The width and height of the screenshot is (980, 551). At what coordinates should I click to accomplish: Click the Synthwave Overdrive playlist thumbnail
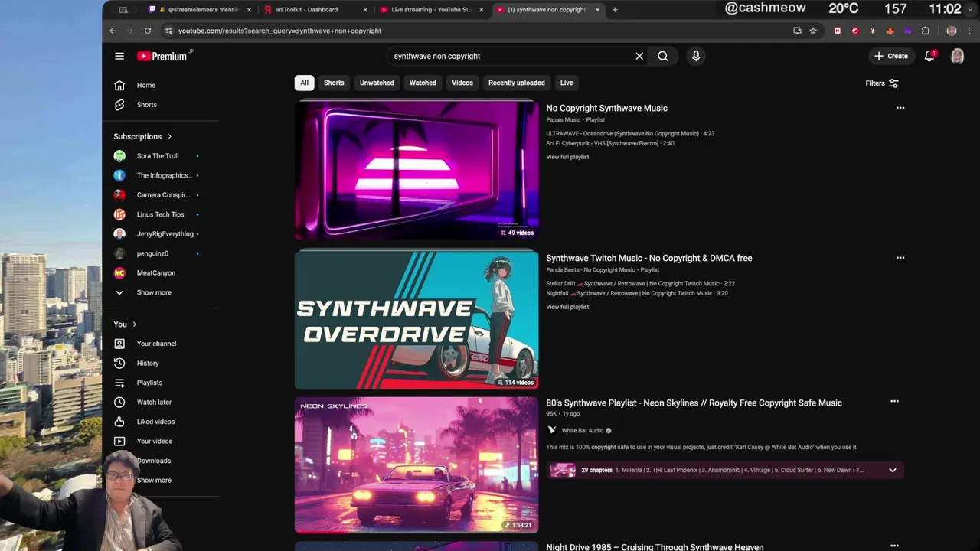416,320
